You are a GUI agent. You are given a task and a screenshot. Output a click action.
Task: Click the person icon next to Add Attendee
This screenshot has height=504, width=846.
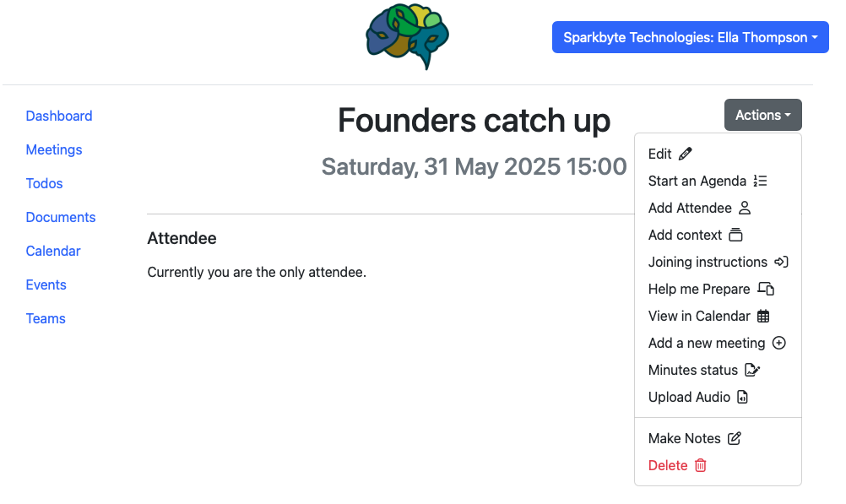tap(745, 208)
